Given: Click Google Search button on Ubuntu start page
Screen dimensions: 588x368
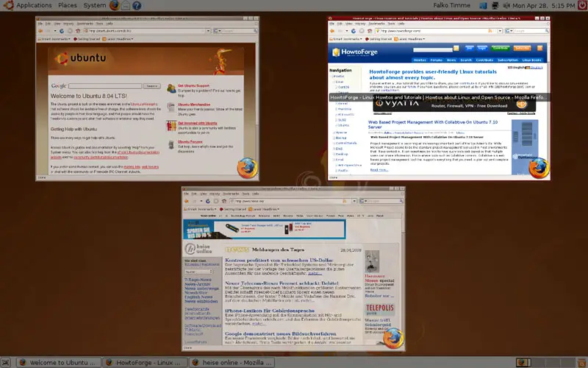Looking at the screenshot, I should point(152,86).
